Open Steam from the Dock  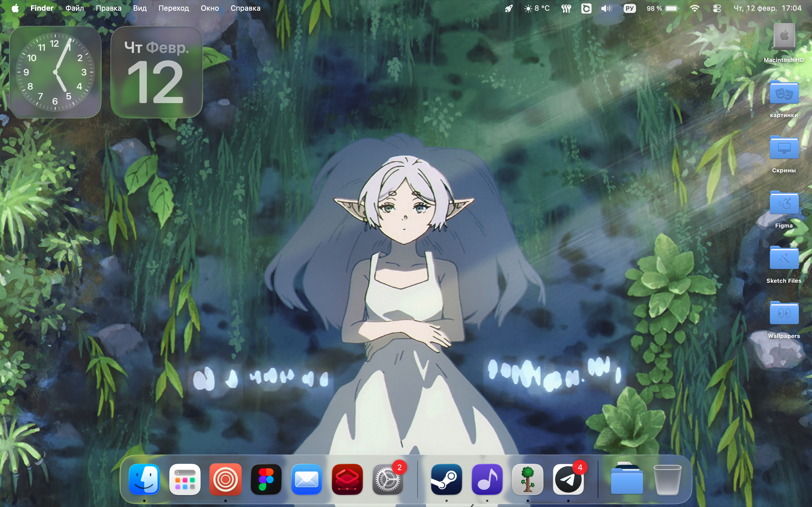tap(446, 479)
